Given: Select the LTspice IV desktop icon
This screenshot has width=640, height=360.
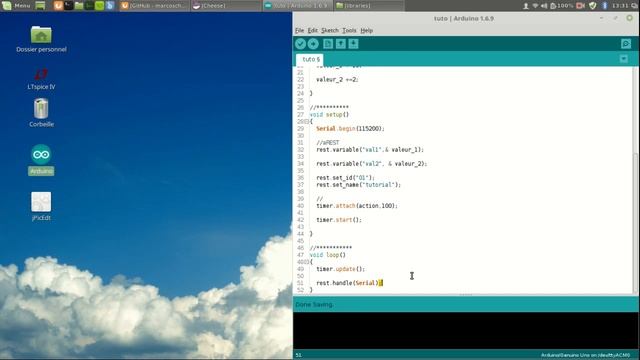Looking at the screenshot, I should tap(41, 78).
